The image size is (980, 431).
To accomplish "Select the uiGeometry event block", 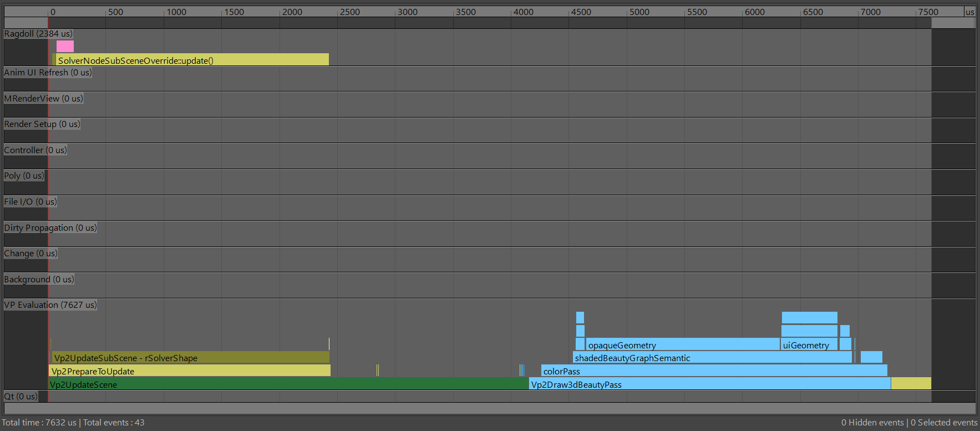I will point(809,344).
